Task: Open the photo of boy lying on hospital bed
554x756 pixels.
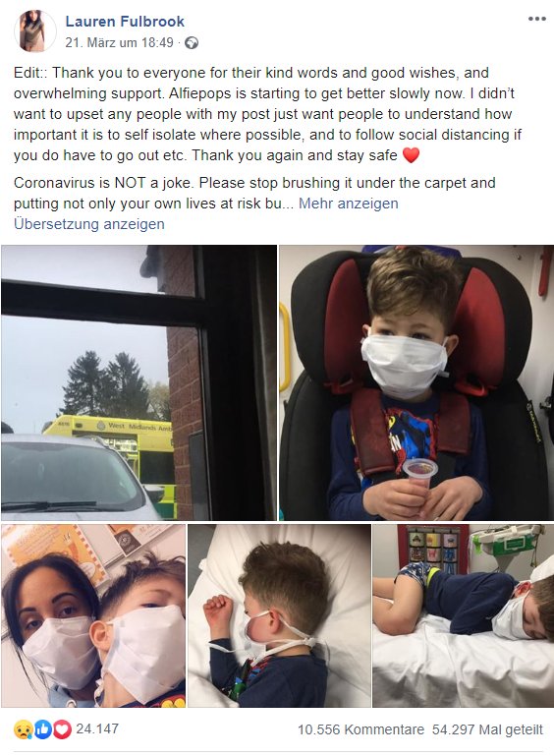Action: [x=464, y=615]
